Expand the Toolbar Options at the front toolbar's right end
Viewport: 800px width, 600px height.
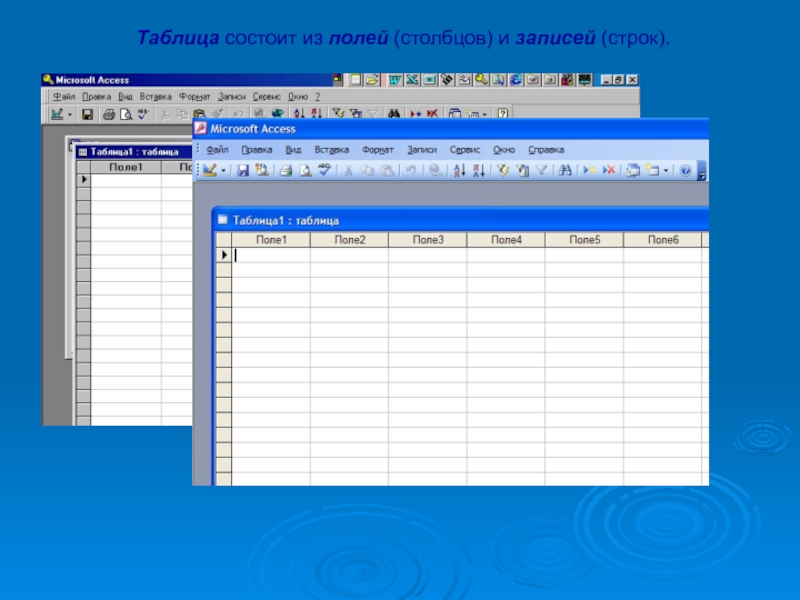[702, 171]
